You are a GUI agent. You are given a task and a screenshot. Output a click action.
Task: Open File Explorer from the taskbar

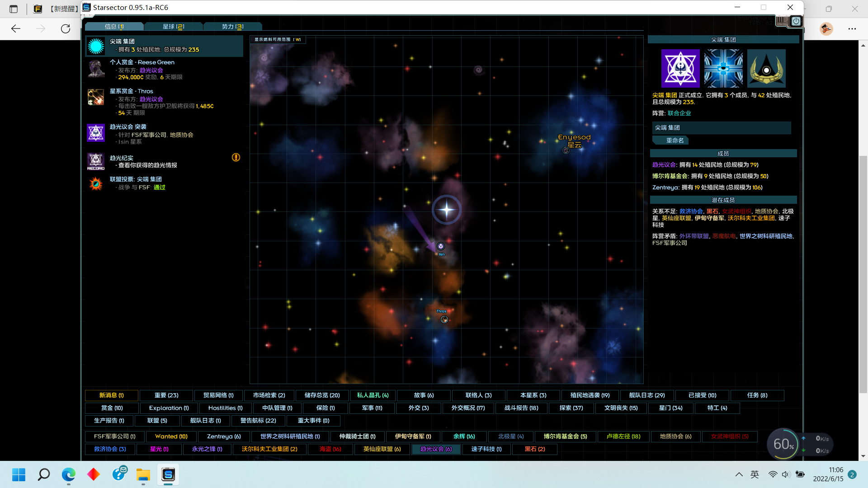(x=143, y=475)
